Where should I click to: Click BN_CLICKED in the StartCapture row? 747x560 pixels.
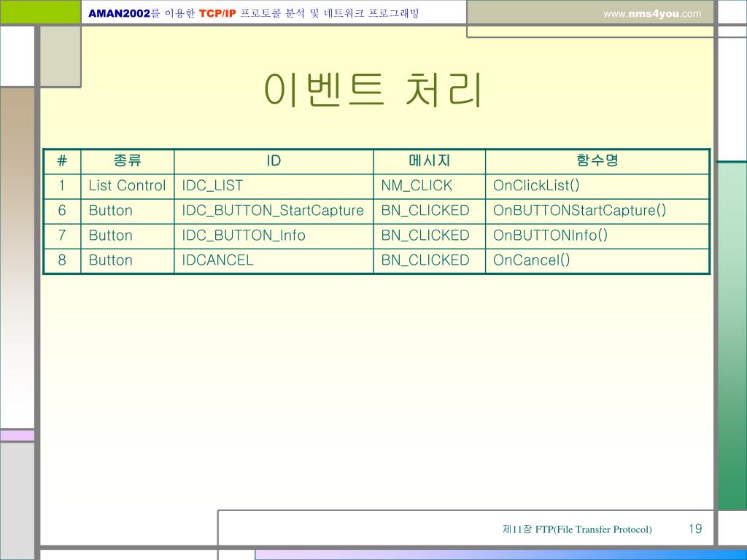click(429, 211)
